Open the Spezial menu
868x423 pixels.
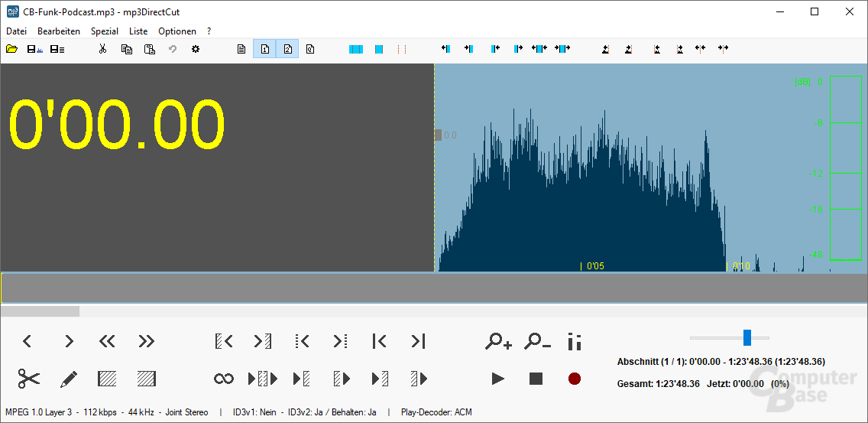click(x=105, y=31)
